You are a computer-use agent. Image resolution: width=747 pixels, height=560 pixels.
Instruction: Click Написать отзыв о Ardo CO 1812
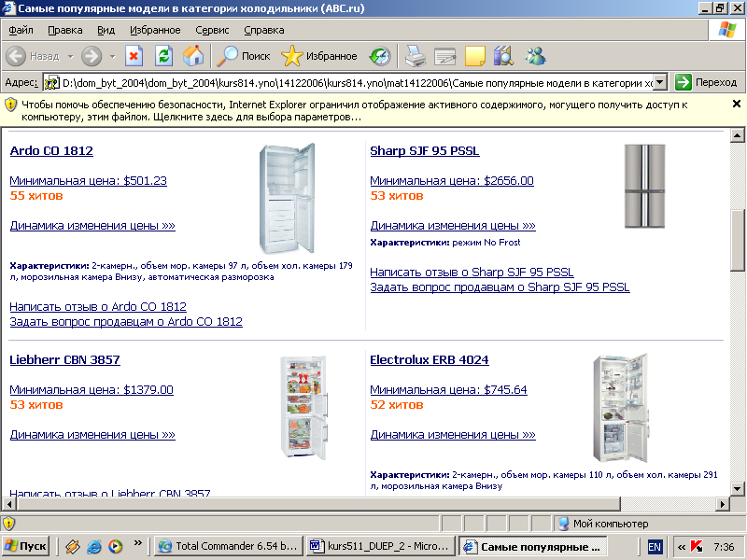(98, 307)
